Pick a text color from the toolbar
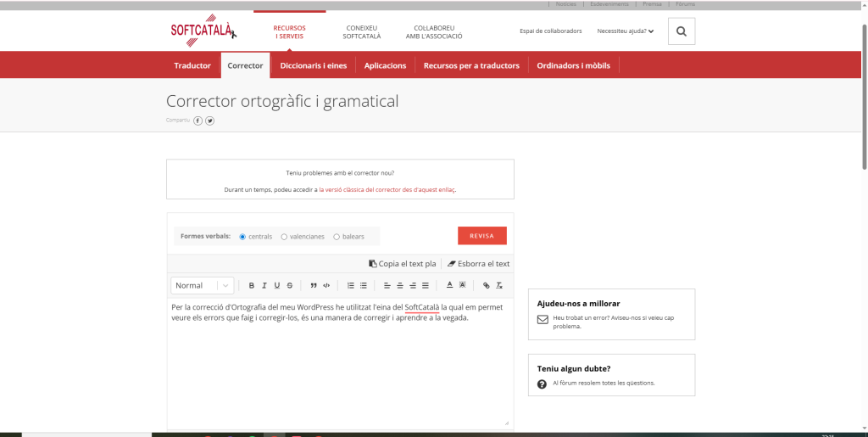Screen dimensions: 868x437 449,286
